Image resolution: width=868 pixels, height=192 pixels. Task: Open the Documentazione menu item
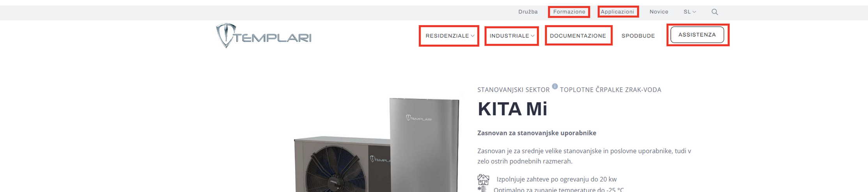coord(578,36)
